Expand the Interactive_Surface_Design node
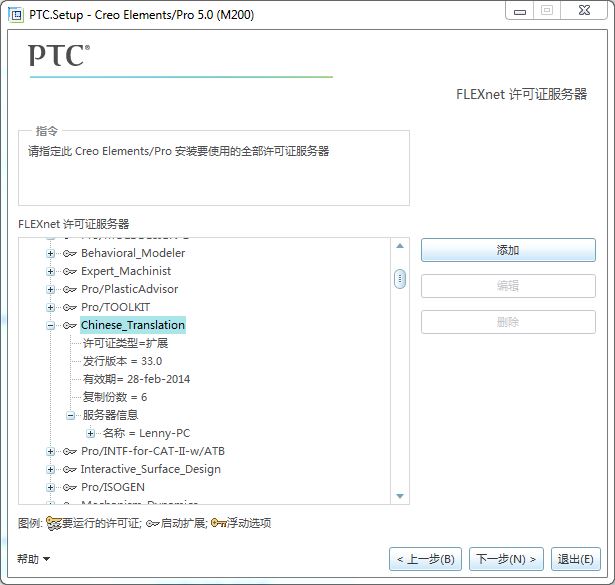Screen dimensions: 615x585 pos(50,469)
